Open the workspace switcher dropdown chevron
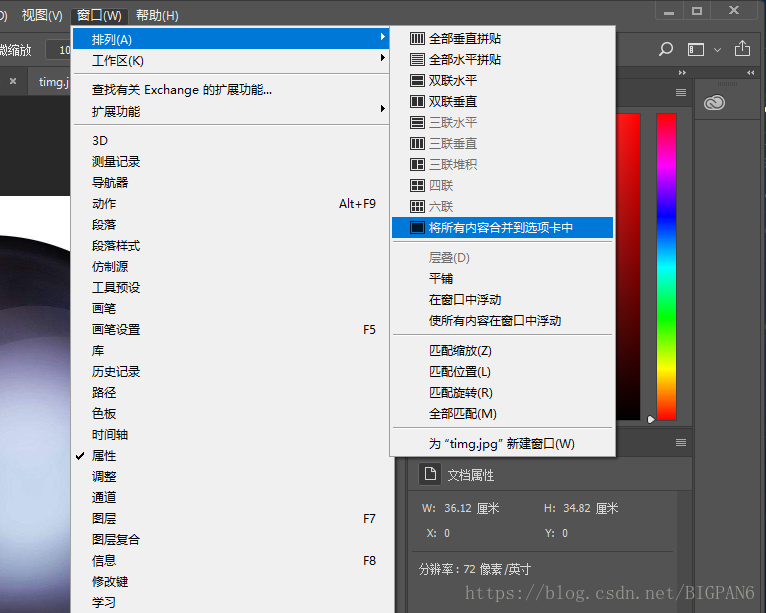The height and width of the screenshot is (613, 766). 717,50
